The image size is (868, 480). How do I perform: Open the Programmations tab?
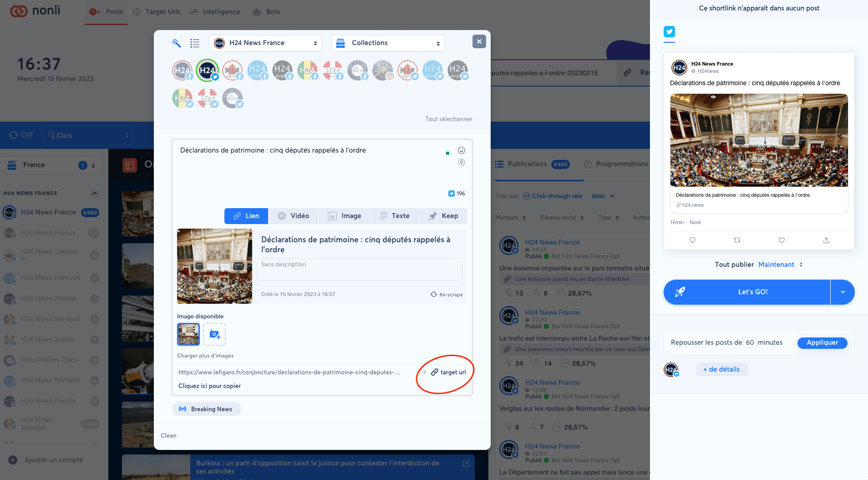616,164
